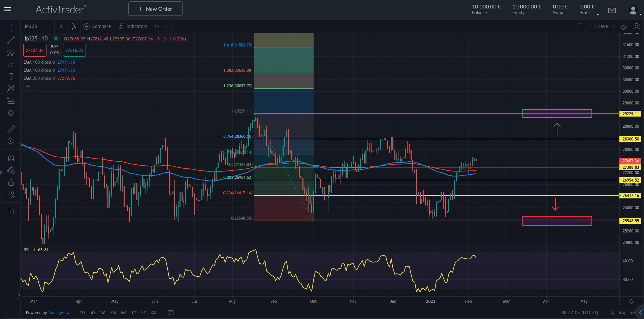The image size is (644, 319).
Task: Select the Text annotation tool
Action: 11,76
